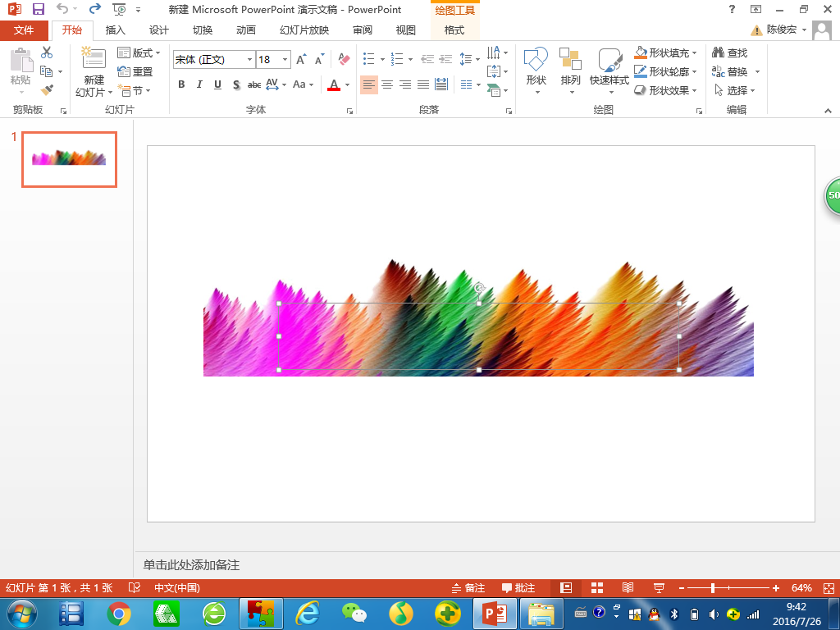Toggle Bold formatting
The height and width of the screenshot is (630, 840).
tap(181, 84)
